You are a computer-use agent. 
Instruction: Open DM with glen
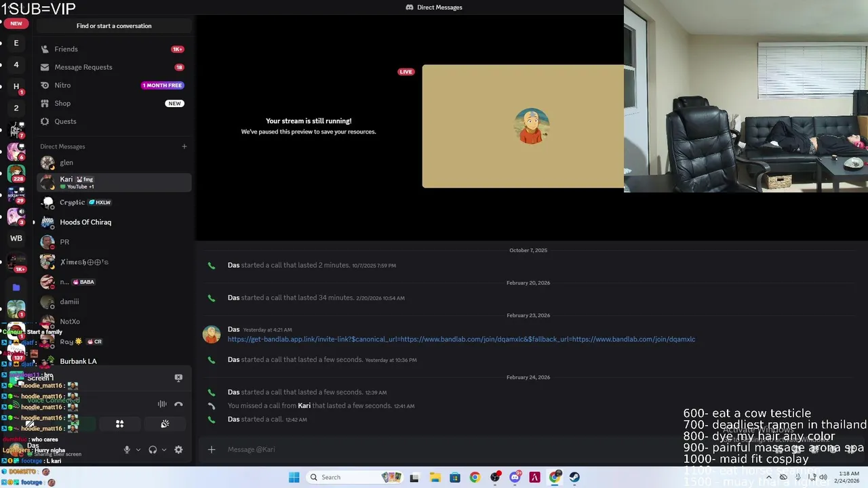click(114, 163)
